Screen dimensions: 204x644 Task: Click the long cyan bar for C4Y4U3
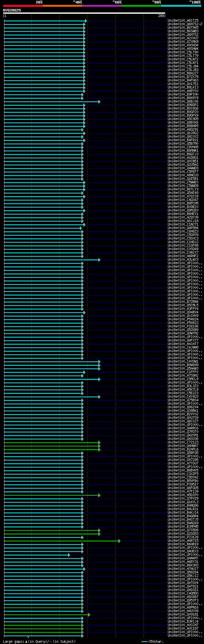(x=52, y=397)
